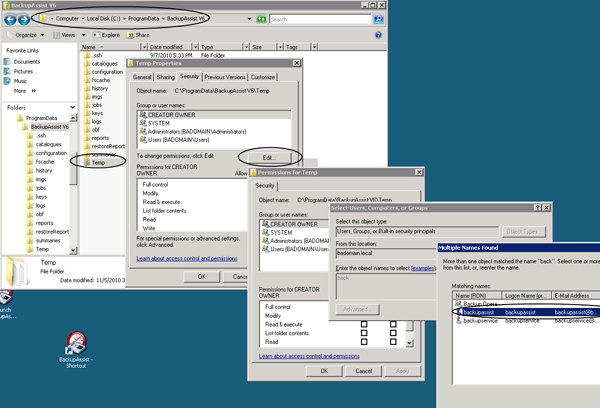Image resolution: width=600 pixels, height=408 pixels.
Task: Select the fscache folder in file list
Action: tap(97, 80)
